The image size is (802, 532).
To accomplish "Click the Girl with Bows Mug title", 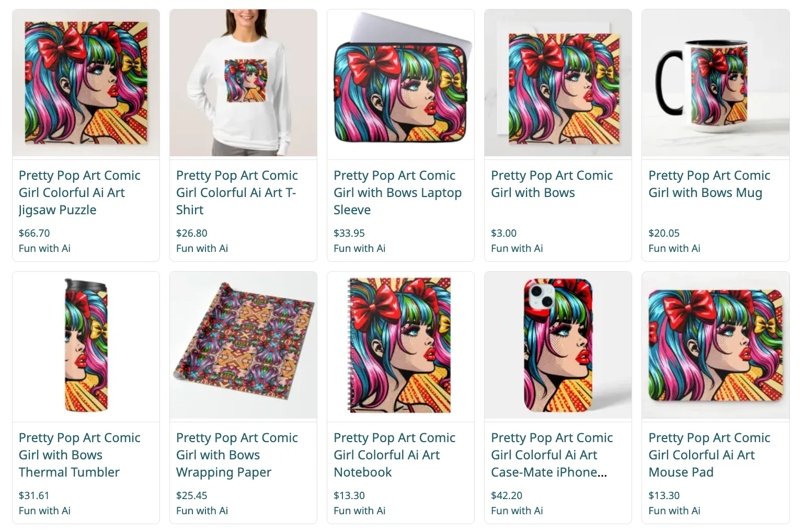I will (709, 184).
